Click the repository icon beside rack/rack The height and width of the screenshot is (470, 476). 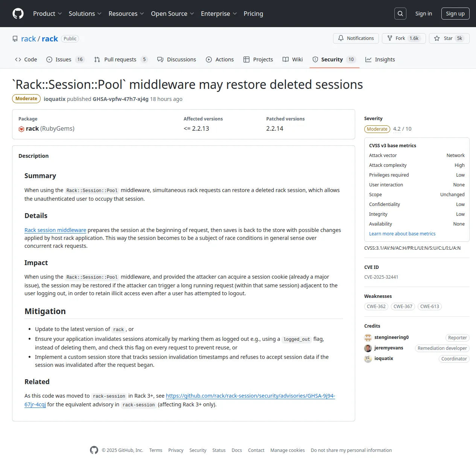(x=15, y=39)
